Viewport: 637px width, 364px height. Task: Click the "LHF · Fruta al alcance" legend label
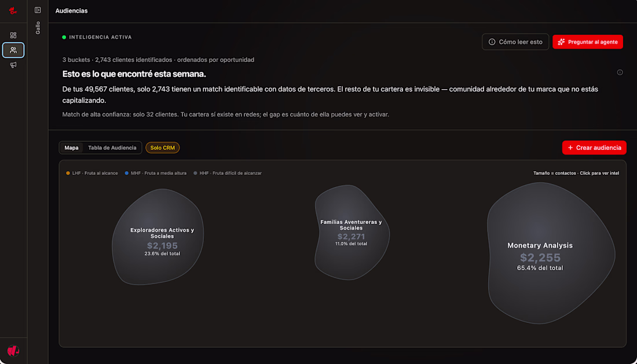[x=95, y=173]
